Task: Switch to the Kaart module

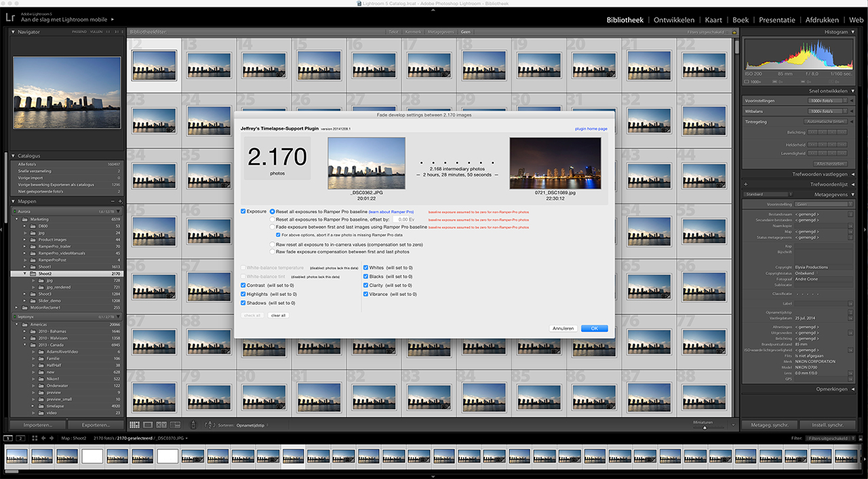Action: coord(713,20)
